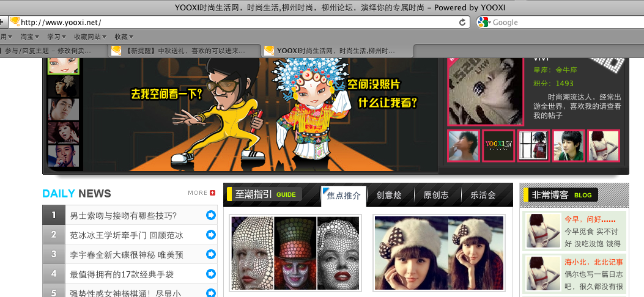Open news item 最值得拥有的17款经典手袋

click(122, 274)
